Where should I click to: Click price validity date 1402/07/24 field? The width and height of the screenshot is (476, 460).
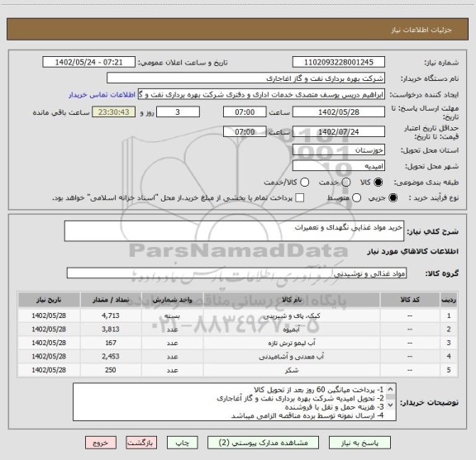(339, 131)
